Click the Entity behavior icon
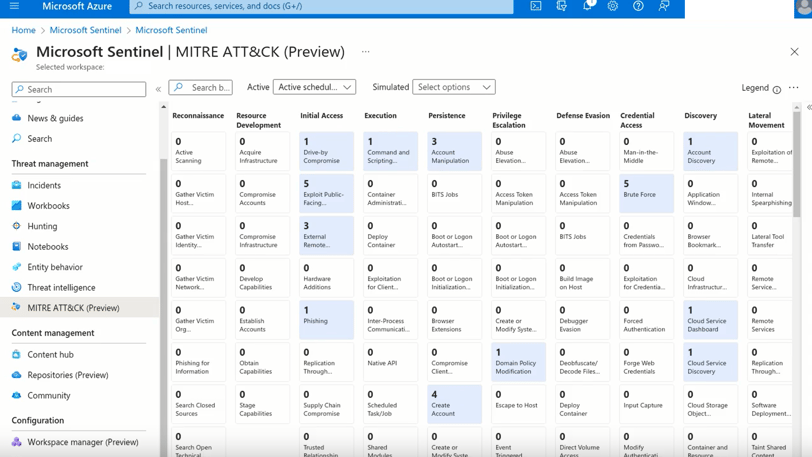Image resolution: width=812 pixels, height=457 pixels. tap(17, 267)
